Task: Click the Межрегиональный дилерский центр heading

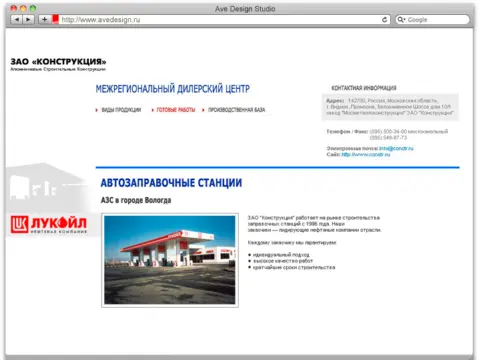Action: (x=173, y=89)
